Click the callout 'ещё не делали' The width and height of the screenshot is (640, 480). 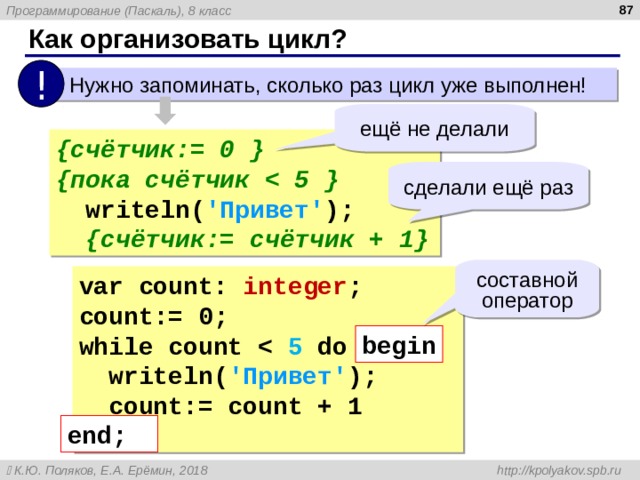[434, 129]
